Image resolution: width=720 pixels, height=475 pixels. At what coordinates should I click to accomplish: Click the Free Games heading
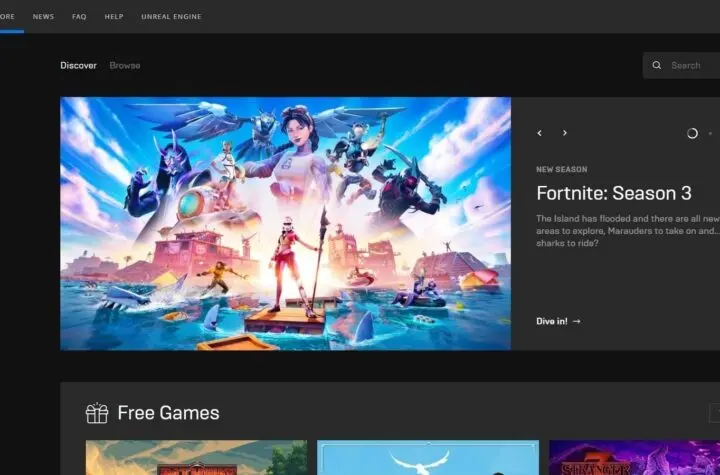pyautogui.click(x=169, y=413)
